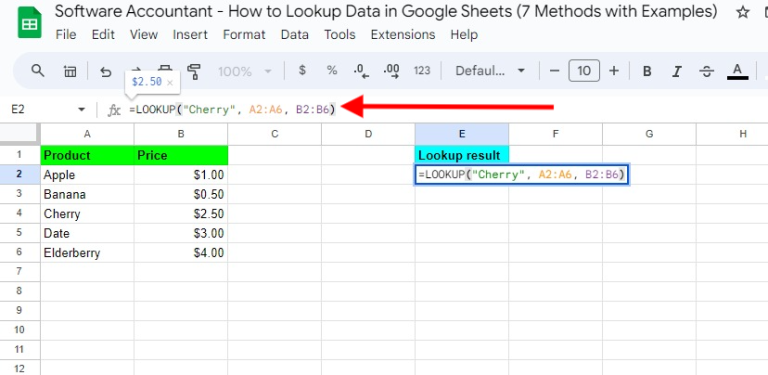This screenshot has width=768, height=375.
Task: Decrease decimal places icon
Action: (x=361, y=71)
